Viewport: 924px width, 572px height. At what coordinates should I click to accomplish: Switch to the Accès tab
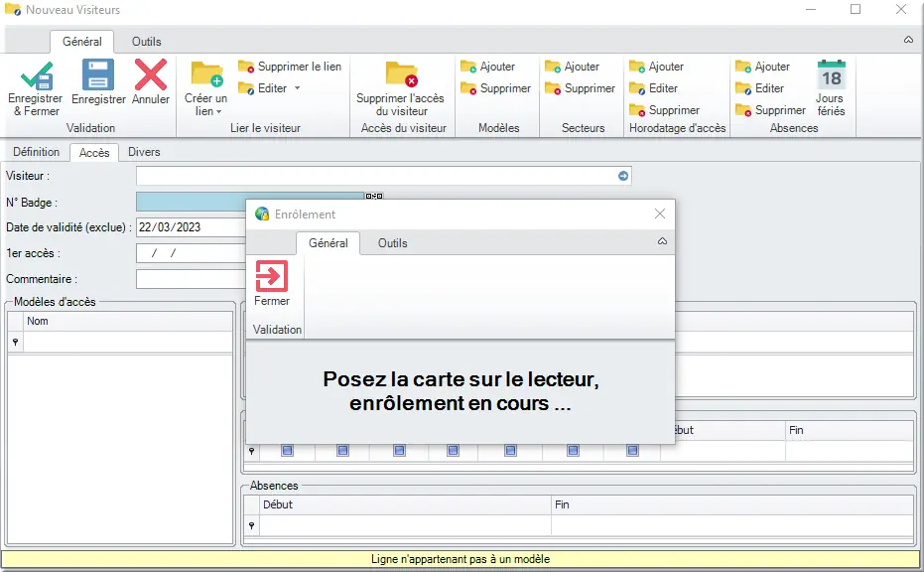[x=94, y=152]
